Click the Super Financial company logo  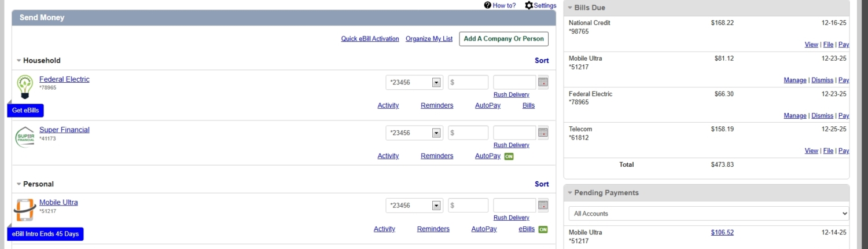click(25, 137)
